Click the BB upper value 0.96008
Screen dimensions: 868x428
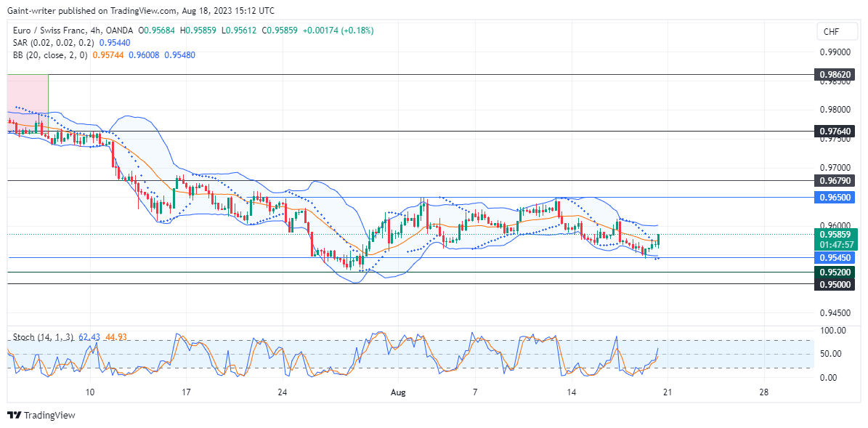(143, 54)
